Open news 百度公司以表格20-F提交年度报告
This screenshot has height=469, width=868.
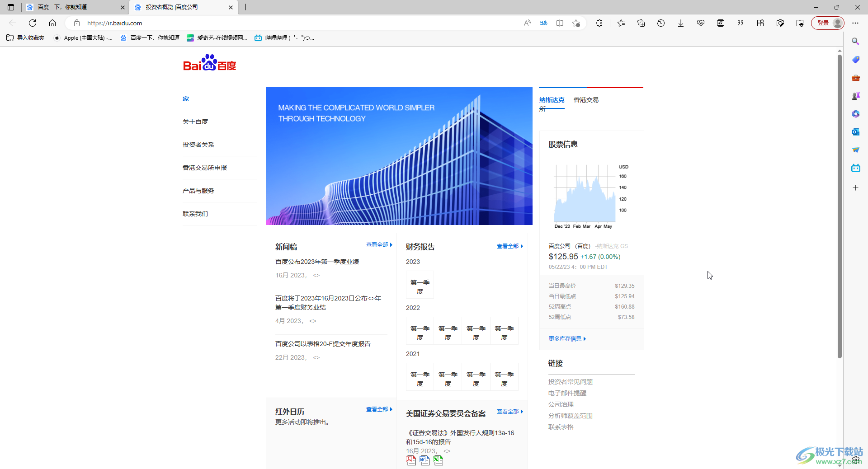(x=323, y=344)
